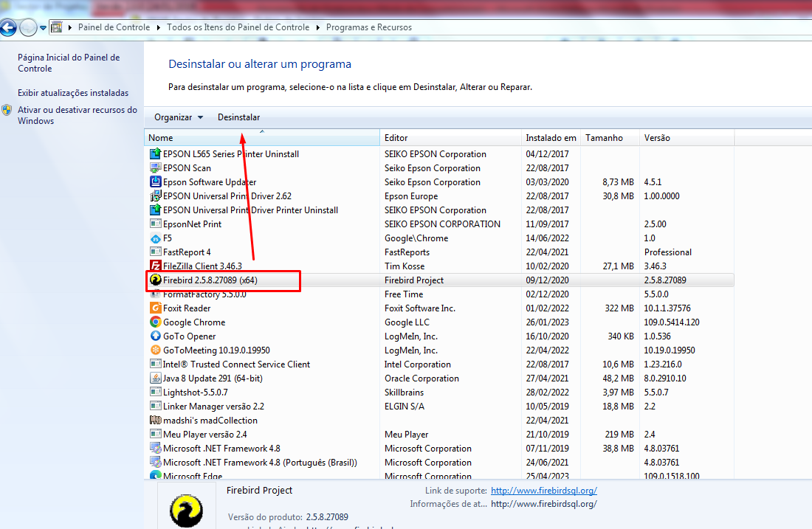This screenshot has width=812, height=529.
Task: Select .NET Framework 4.8 Português (Brasil) icon
Action: click(155, 462)
